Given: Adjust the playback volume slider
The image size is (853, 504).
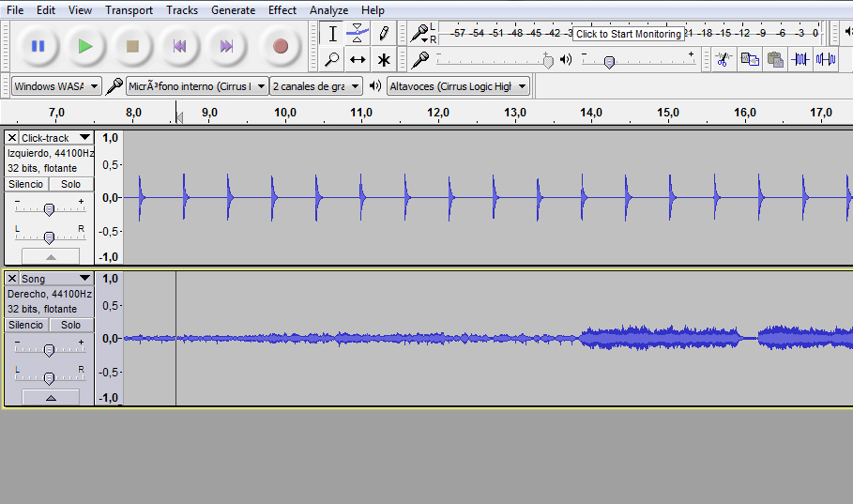Looking at the screenshot, I should (x=609, y=62).
